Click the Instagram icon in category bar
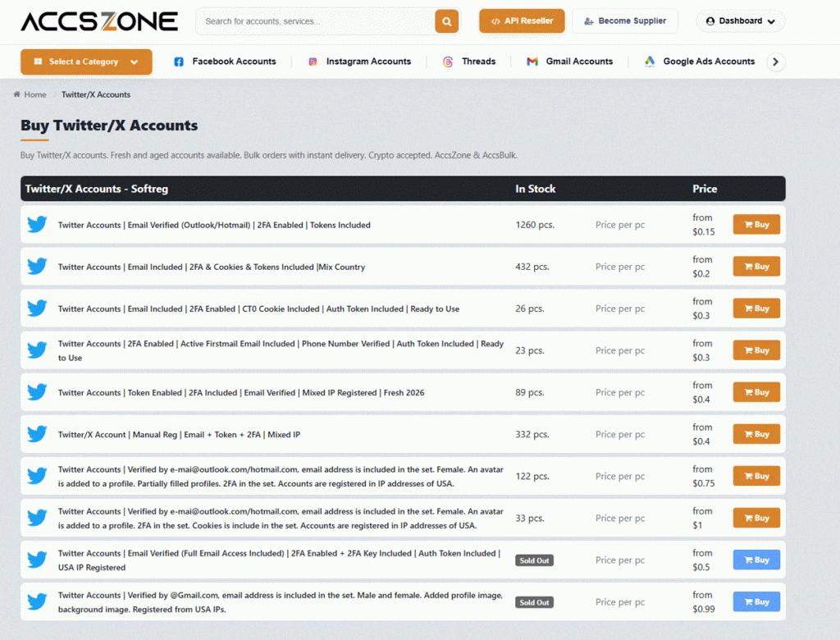The height and width of the screenshot is (640, 840). pyautogui.click(x=313, y=62)
